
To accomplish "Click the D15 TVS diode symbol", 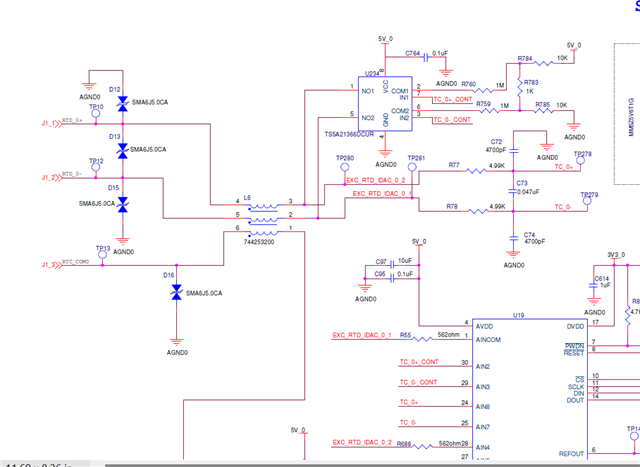I will coord(123,205).
